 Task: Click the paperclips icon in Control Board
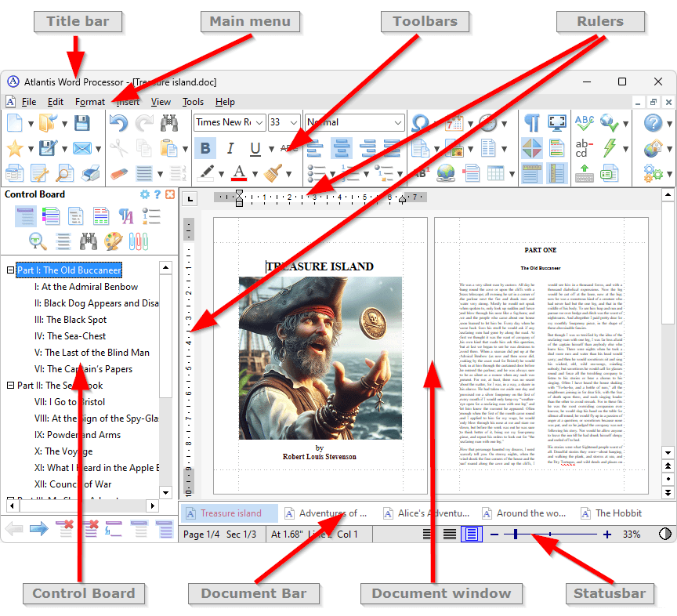[x=139, y=241]
